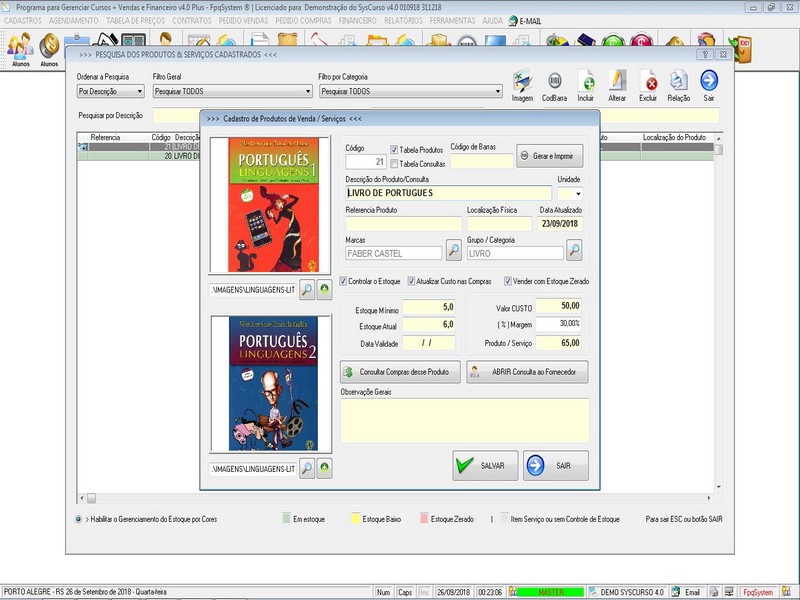Click the help question mark button of search window
The height and width of the screenshot is (600, 800).
(x=705, y=54)
